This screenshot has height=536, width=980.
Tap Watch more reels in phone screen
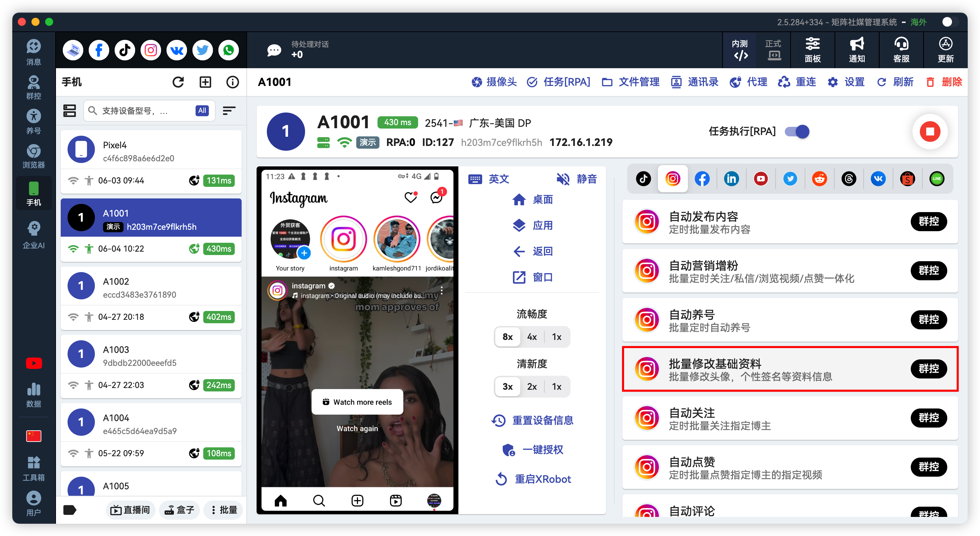(x=357, y=402)
